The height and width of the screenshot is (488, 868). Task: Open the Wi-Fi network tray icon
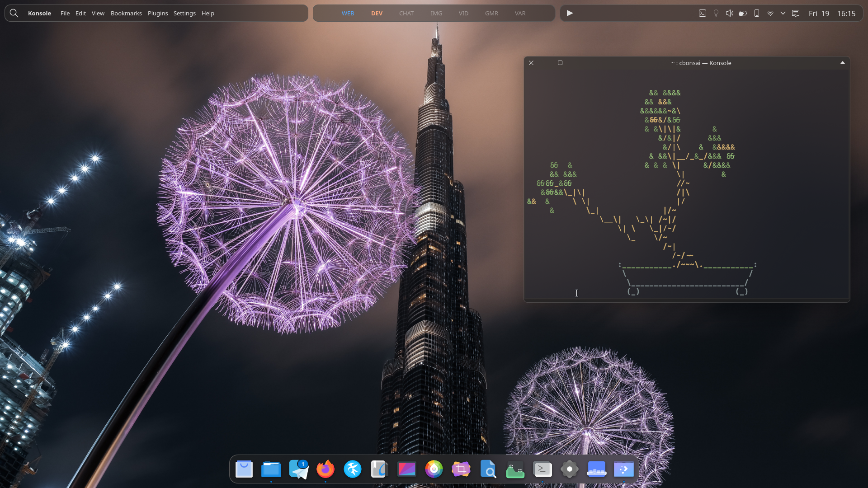pos(770,14)
